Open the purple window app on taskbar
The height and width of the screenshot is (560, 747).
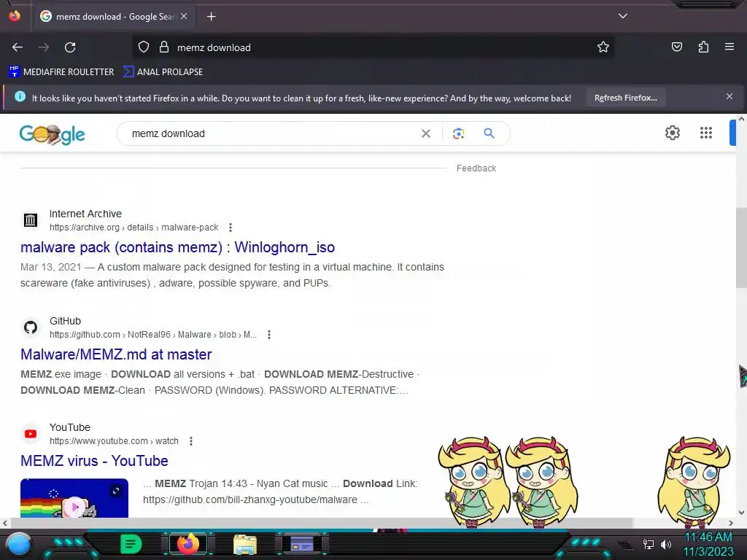[302, 544]
